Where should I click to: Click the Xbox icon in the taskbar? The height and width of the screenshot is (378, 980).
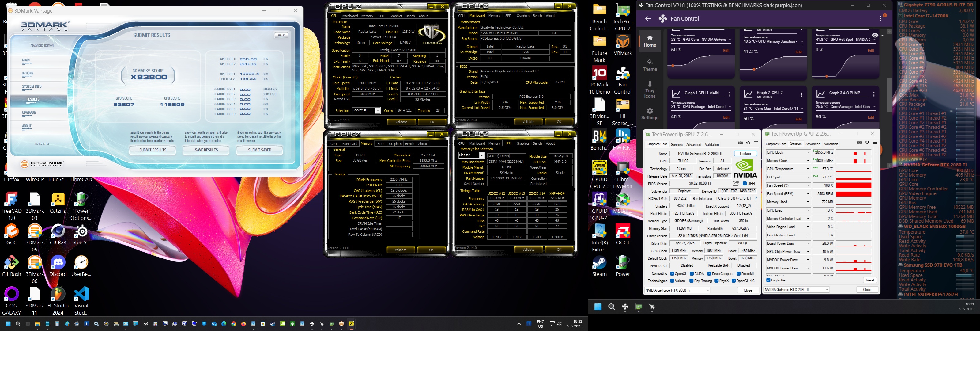click(x=292, y=324)
